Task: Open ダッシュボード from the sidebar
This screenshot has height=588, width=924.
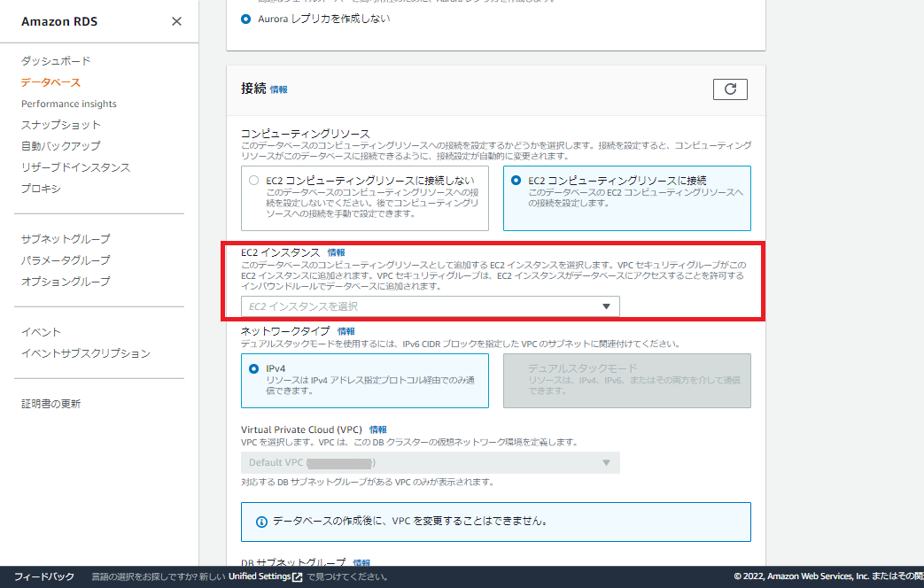Action: click(55, 60)
